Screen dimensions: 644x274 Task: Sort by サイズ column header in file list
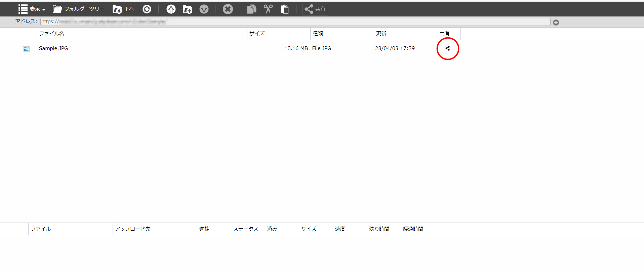point(257,34)
